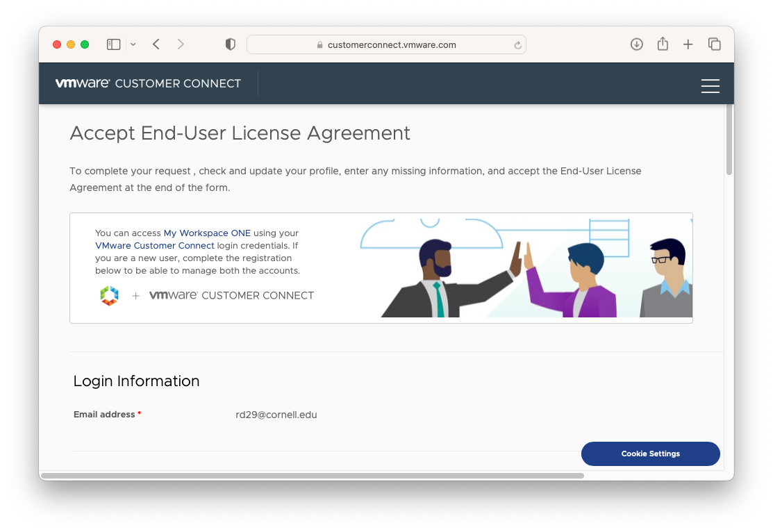The height and width of the screenshot is (532, 773).
Task: Open Cookie Settings
Action: click(650, 454)
